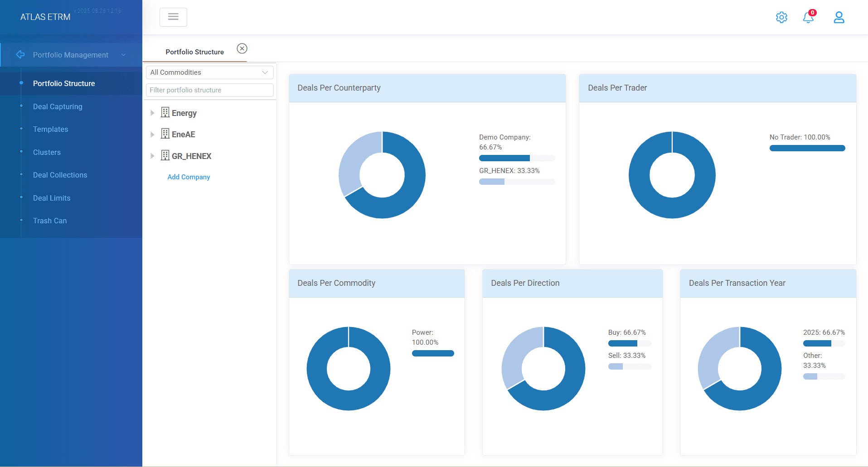Open the user profile icon

click(x=839, y=17)
